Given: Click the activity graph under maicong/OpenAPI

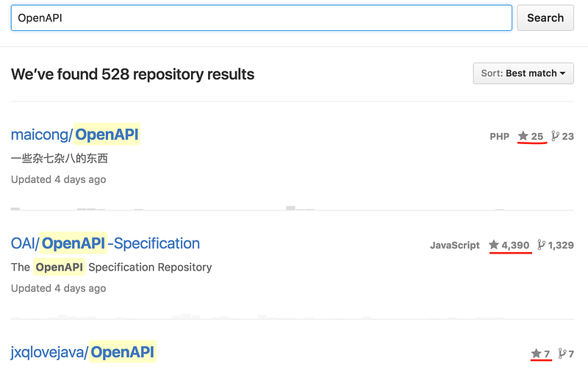Looking at the screenshot, I should (x=293, y=207).
